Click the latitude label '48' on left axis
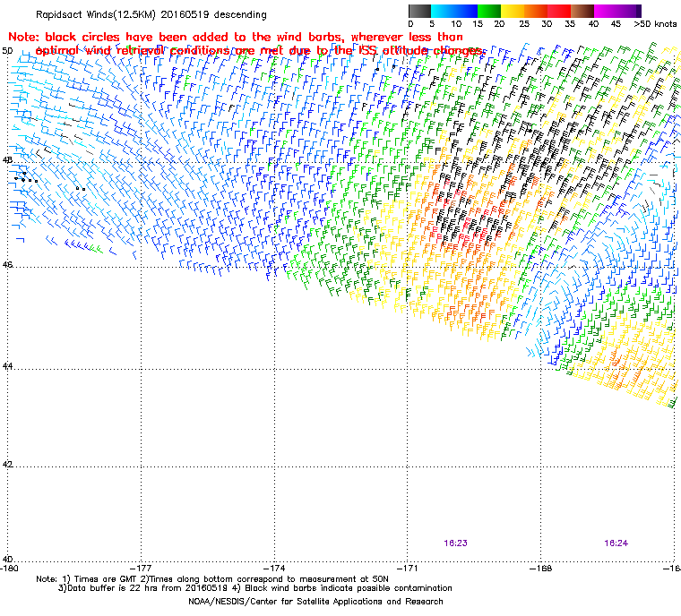This screenshot has height=616, width=681. (7, 159)
